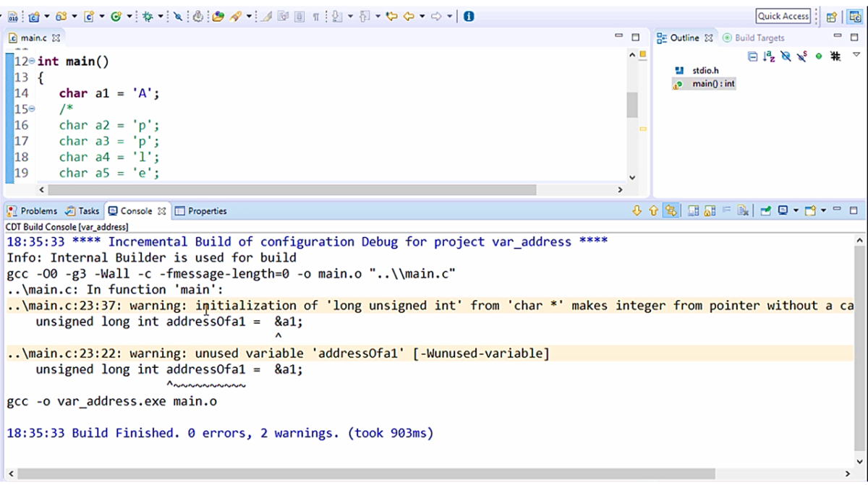Click the Forward navigation arrow
This screenshot has width=868, height=485.
436,16
